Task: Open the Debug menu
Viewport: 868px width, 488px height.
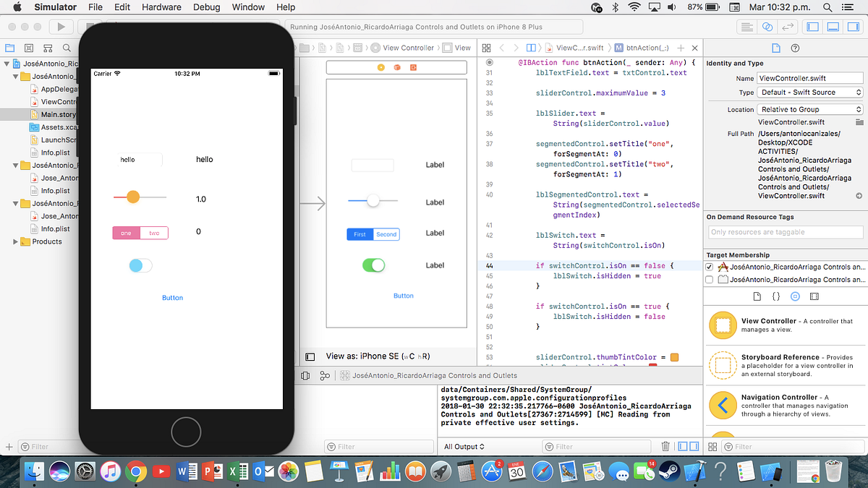Action: [206, 7]
